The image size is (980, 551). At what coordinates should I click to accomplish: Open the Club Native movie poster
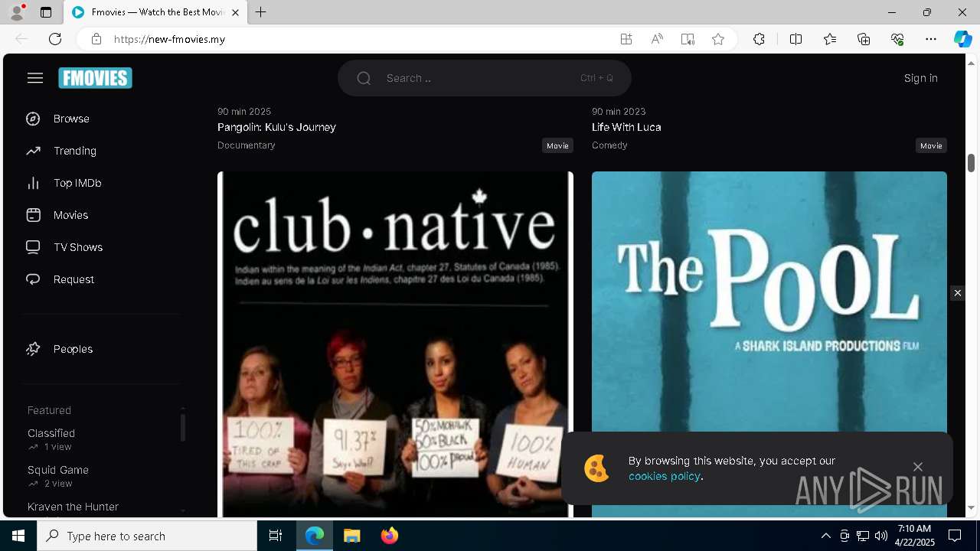pos(395,344)
